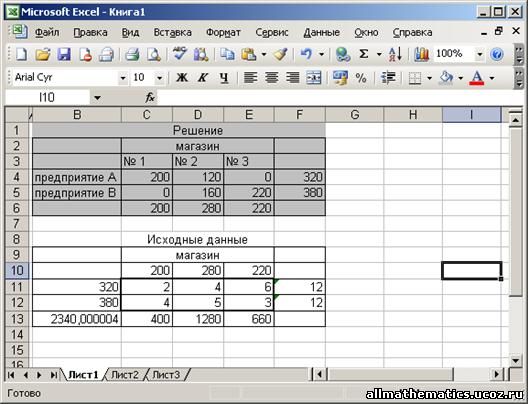Screen dimensions: 528x404
Task: Toggle underline Ч formatting
Action: pyautogui.click(x=224, y=78)
